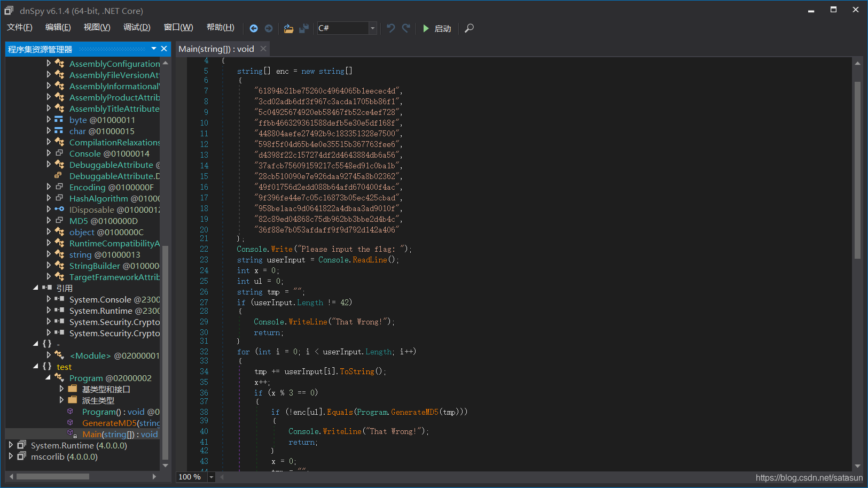Click the green start debugging play icon
The image size is (868, 488).
pos(426,28)
